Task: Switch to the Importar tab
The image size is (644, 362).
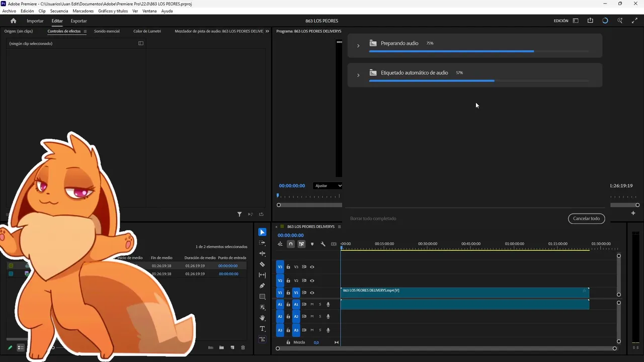Action: (35, 21)
